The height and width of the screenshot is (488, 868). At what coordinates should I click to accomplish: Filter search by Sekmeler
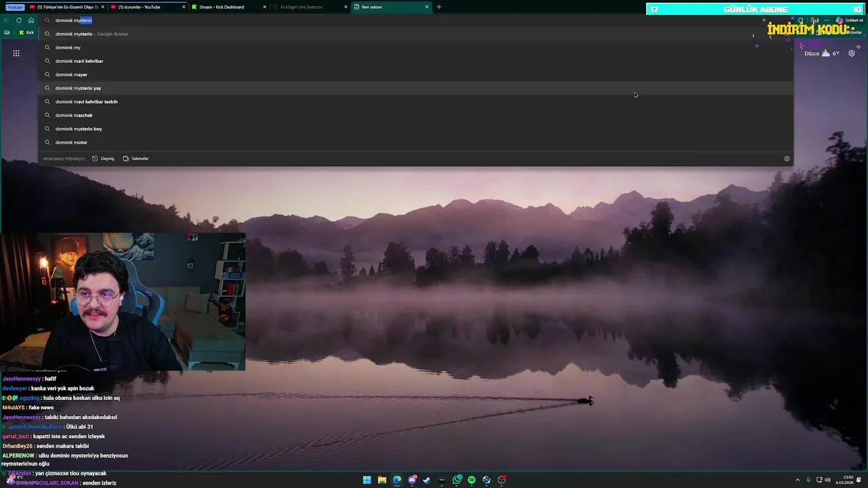point(136,159)
